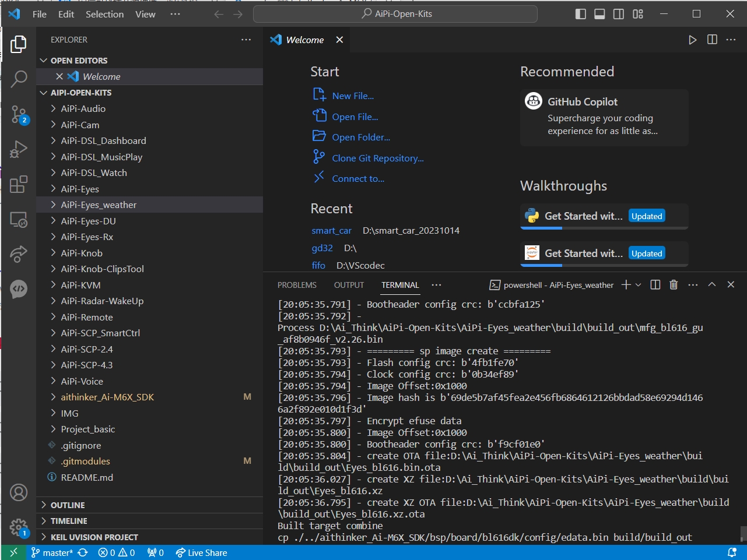Open the File menu
Screen dimensions: 747x560
click(40, 14)
